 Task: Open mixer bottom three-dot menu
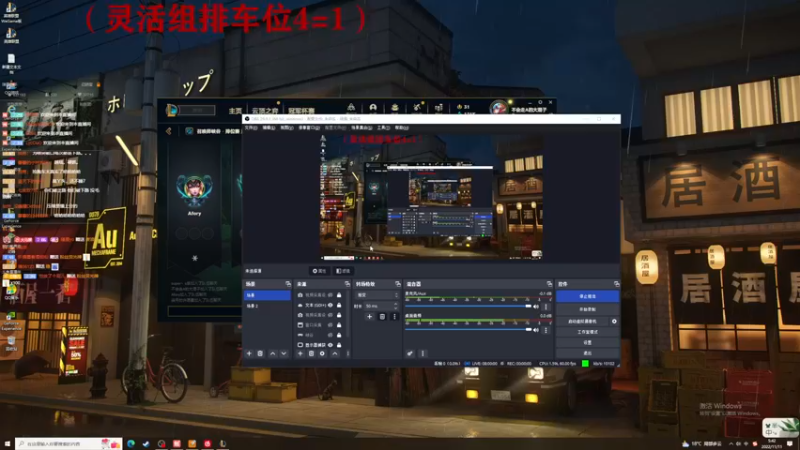[x=422, y=353]
